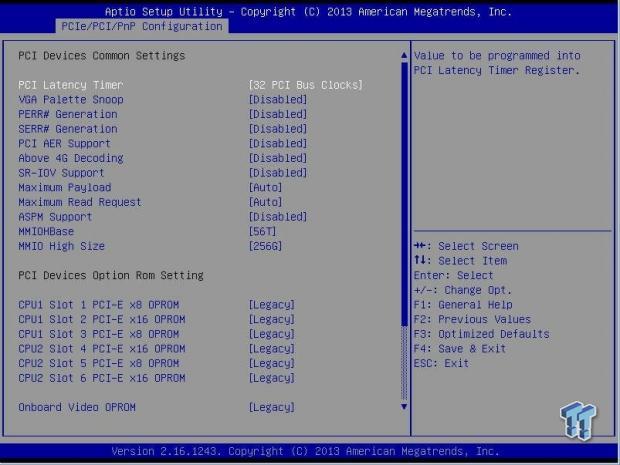The width and height of the screenshot is (620, 465).
Task: Select SERR# Generation option
Action: tap(68, 129)
